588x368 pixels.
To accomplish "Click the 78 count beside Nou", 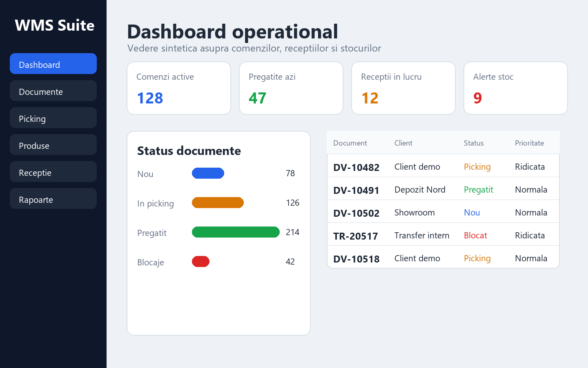I will coord(290,173).
